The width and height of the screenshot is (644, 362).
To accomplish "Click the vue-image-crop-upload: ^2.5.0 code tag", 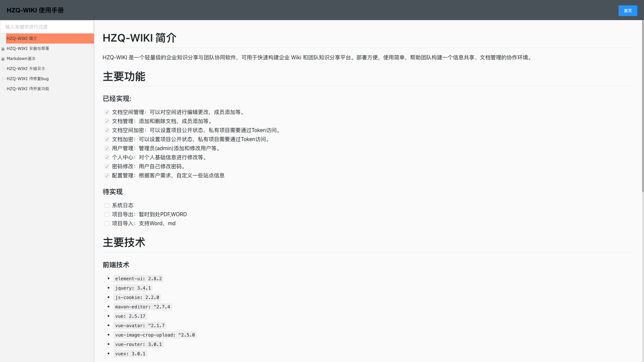I will [x=155, y=335].
